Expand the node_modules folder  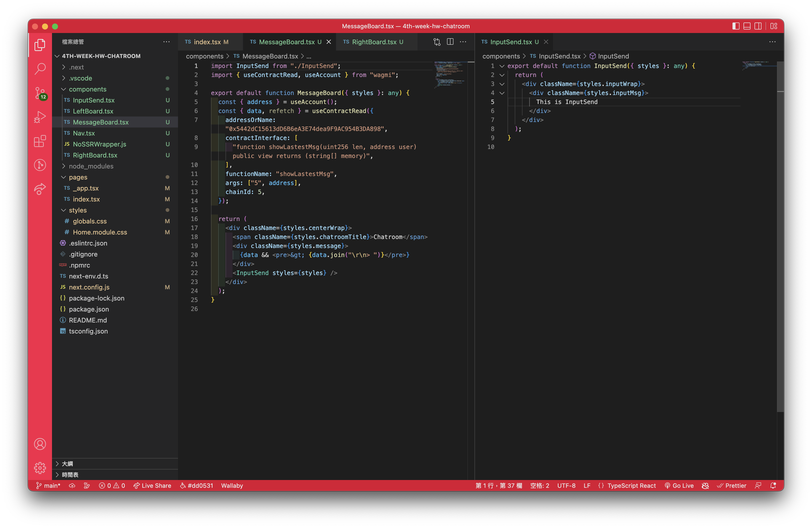pos(91,166)
